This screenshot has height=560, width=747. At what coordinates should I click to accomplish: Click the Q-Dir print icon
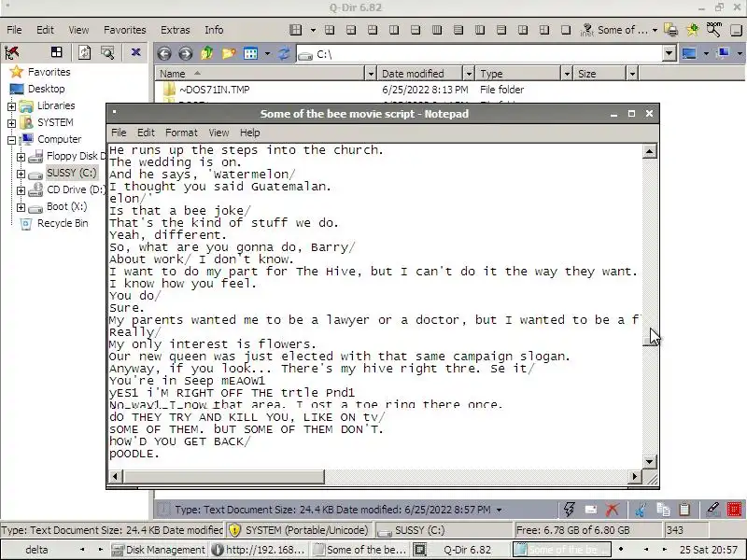click(671, 30)
